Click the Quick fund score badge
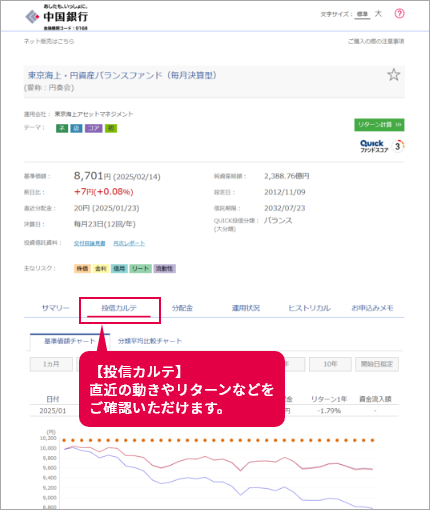430x510 pixels. point(382,146)
